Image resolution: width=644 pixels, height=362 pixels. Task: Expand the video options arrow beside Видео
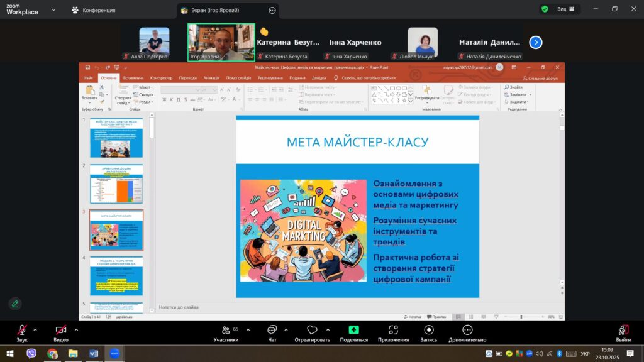77,329
